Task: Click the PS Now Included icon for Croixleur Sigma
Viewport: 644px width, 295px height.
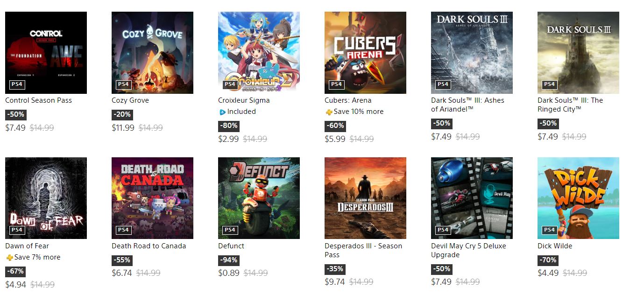Action: [x=222, y=112]
